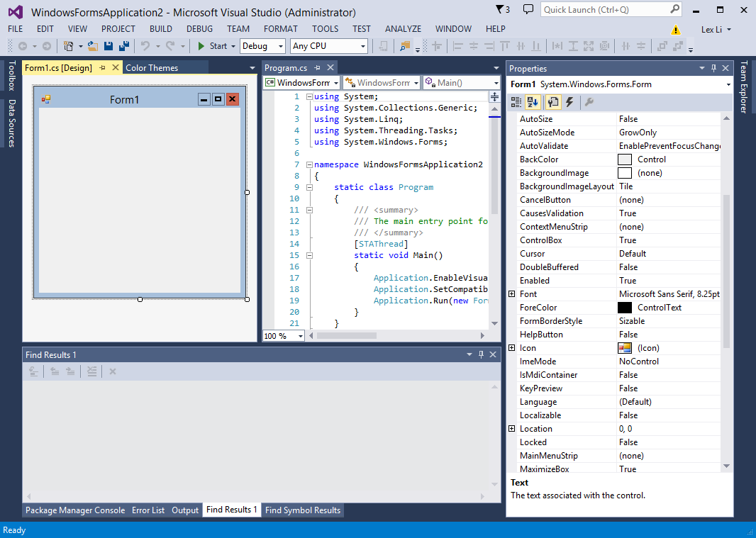The width and height of the screenshot is (756, 538).
Task: Click the Alphabetical sort icon in Properties
Action: pyautogui.click(x=533, y=102)
